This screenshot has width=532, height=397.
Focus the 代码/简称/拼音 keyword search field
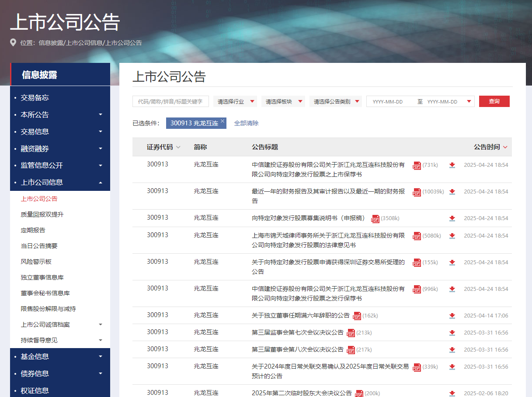(x=170, y=101)
